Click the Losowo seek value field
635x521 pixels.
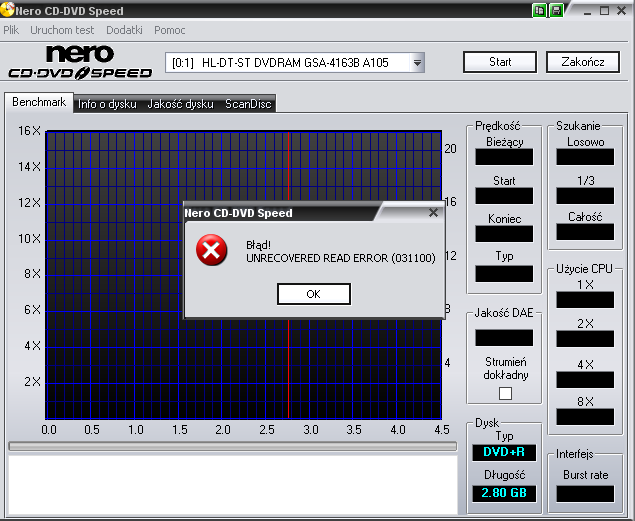point(585,157)
